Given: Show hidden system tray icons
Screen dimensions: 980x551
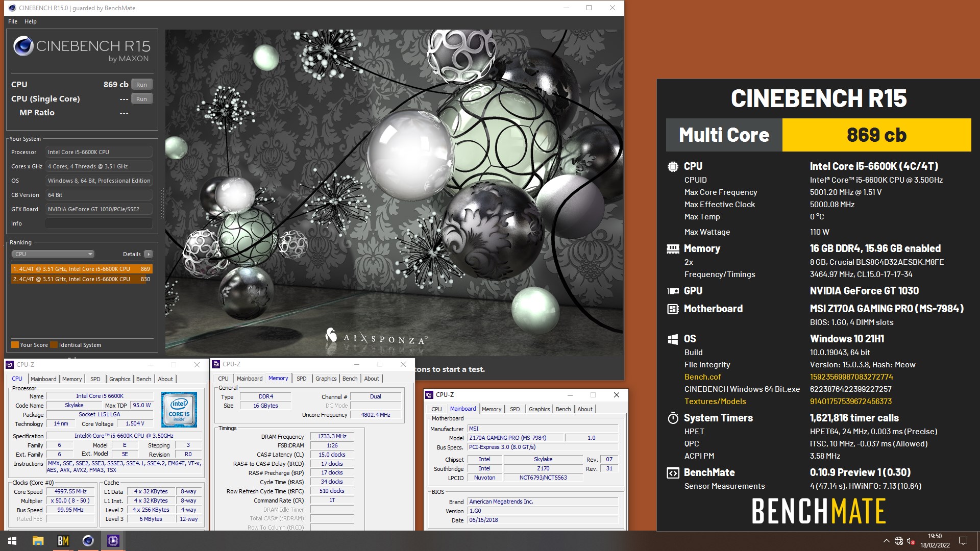Looking at the screenshot, I should coord(886,541).
